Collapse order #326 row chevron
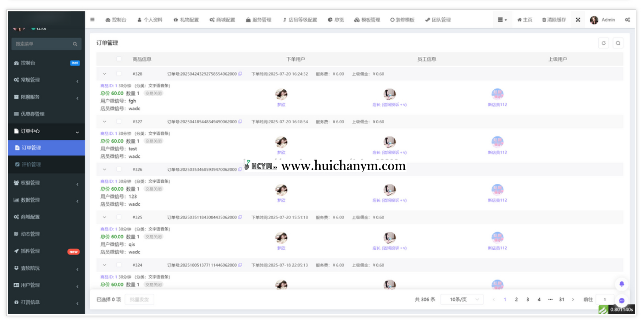Screen dimensions: 644x320 click(x=105, y=169)
